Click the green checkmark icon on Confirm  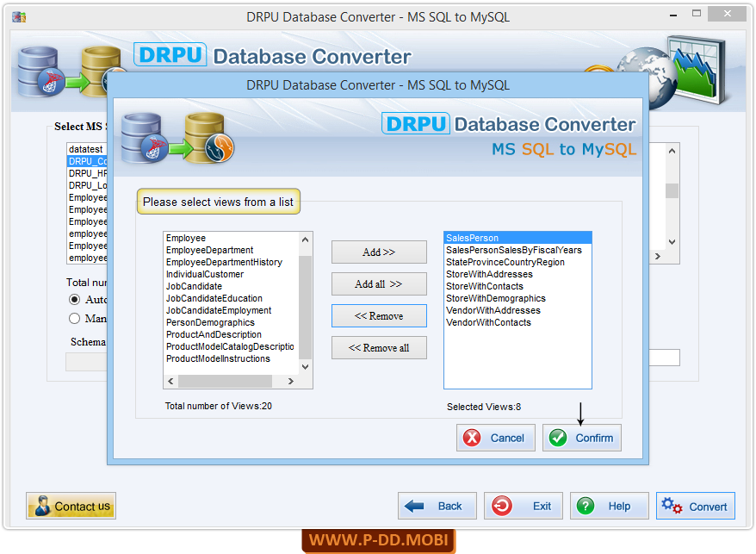click(558, 438)
